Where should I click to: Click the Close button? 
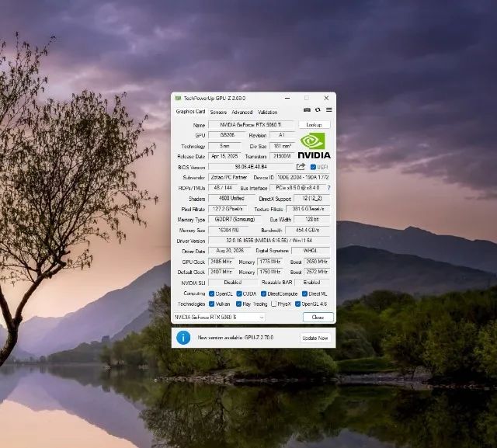pos(318,317)
